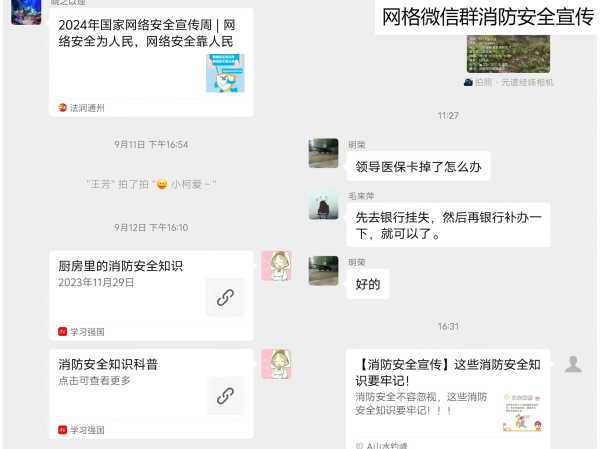Tap 明荣's avatar beside 好的 message
Screen dimensions: 600x449
323,271
